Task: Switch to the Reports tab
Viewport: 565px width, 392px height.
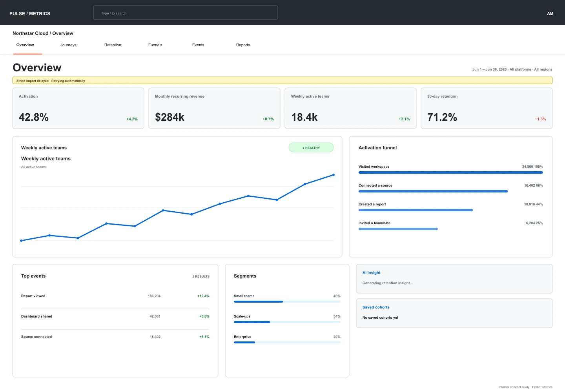Action: tap(243, 45)
